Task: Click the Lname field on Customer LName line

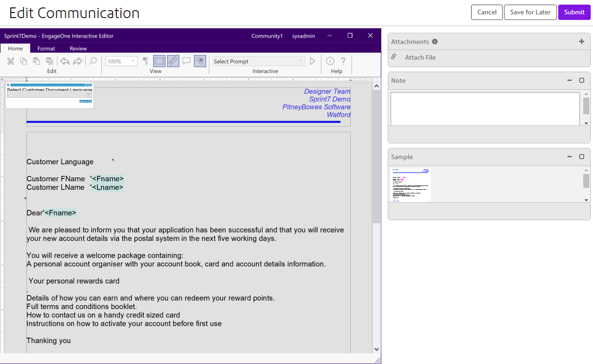Action: point(107,187)
